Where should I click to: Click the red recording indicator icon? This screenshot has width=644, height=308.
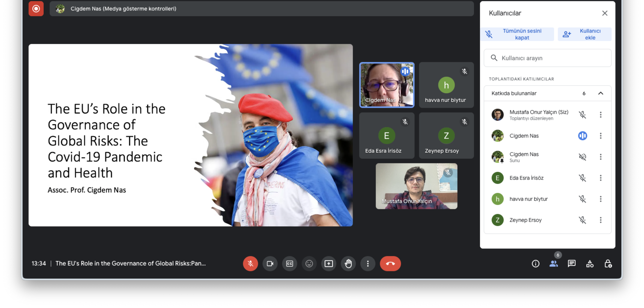36,9
